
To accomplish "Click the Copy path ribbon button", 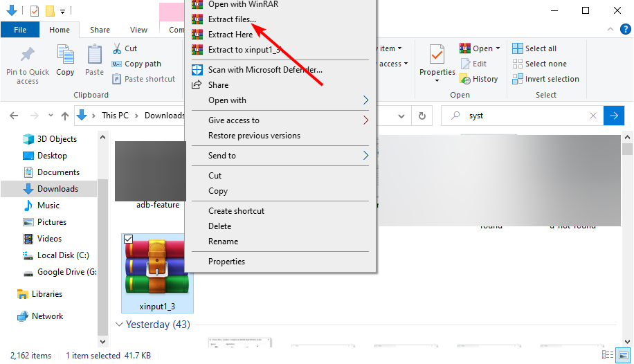I will 136,64.
